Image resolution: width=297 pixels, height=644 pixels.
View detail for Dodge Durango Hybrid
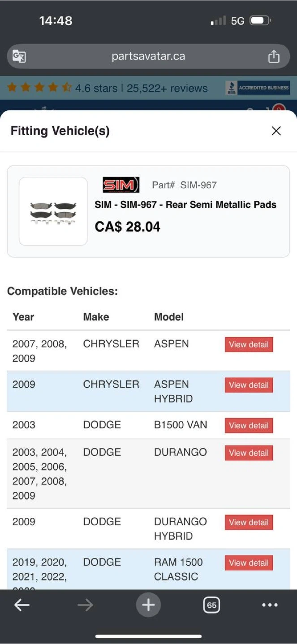tap(249, 522)
